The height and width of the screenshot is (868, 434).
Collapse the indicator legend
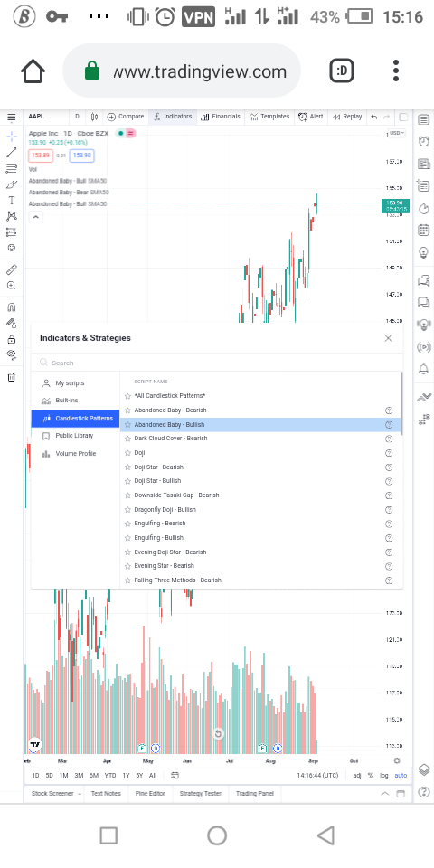pyautogui.click(x=35, y=218)
